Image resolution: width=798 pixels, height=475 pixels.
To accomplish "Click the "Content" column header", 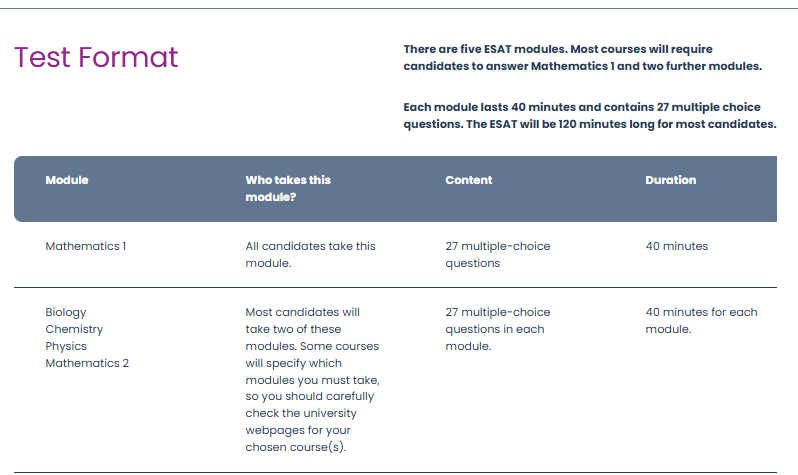I will pyautogui.click(x=469, y=180).
